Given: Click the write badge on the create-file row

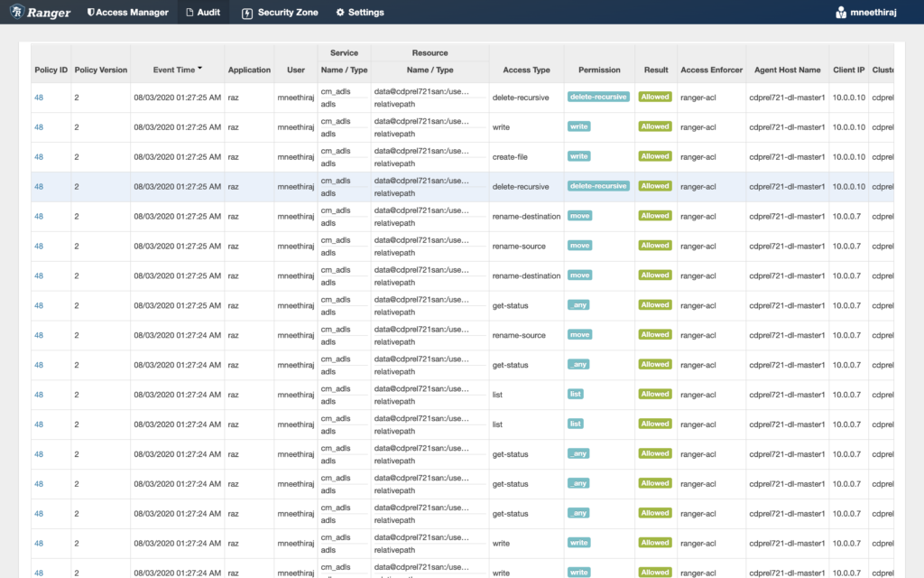Looking at the screenshot, I should [577, 155].
